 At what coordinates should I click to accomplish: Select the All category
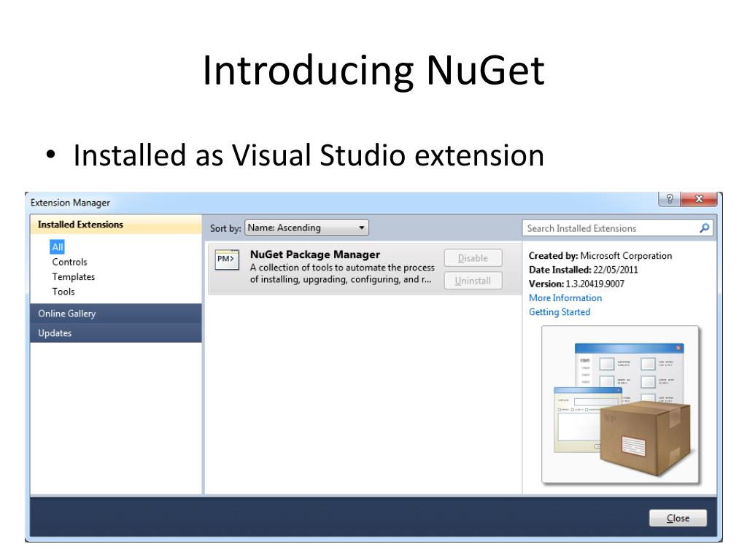57,246
